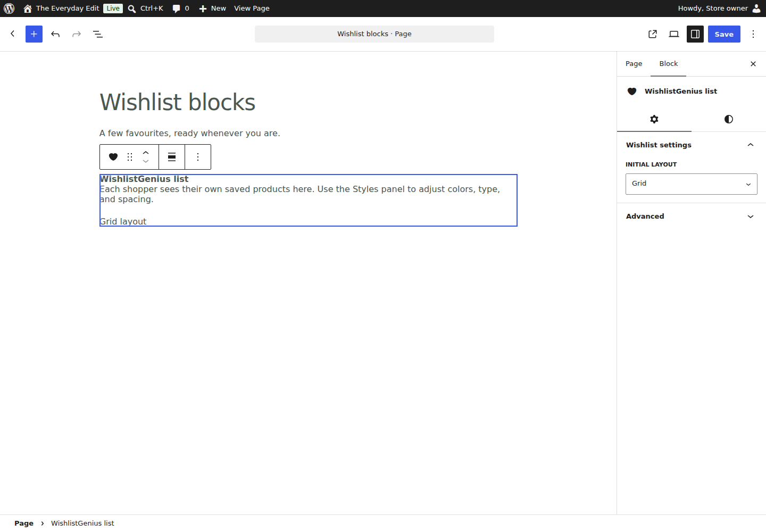Click the paragraph about favourites
The width and height of the screenshot is (766, 532).
(x=190, y=133)
